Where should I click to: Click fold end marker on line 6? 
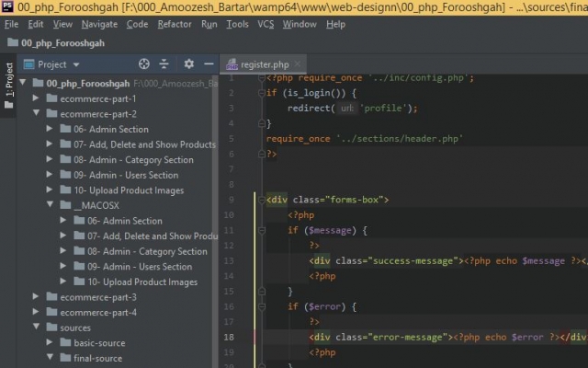pyautogui.click(x=262, y=154)
